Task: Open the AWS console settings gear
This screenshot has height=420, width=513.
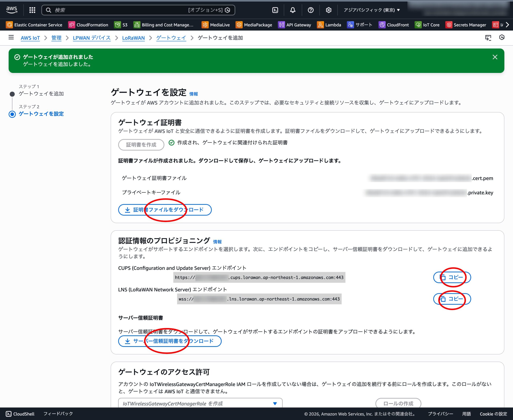Action: [328, 10]
